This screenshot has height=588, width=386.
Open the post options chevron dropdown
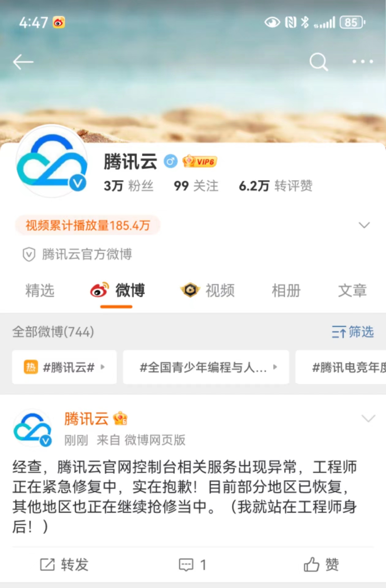click(x=368, y=418)
